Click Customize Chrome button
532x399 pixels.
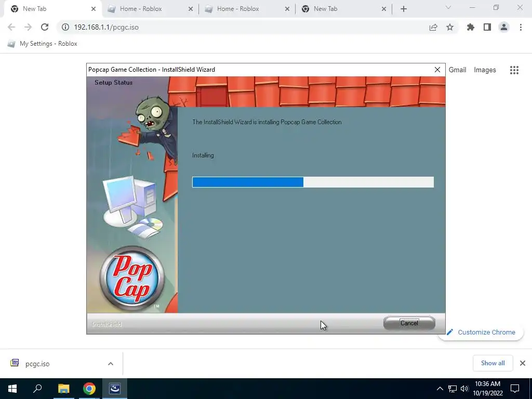[481, 332]
